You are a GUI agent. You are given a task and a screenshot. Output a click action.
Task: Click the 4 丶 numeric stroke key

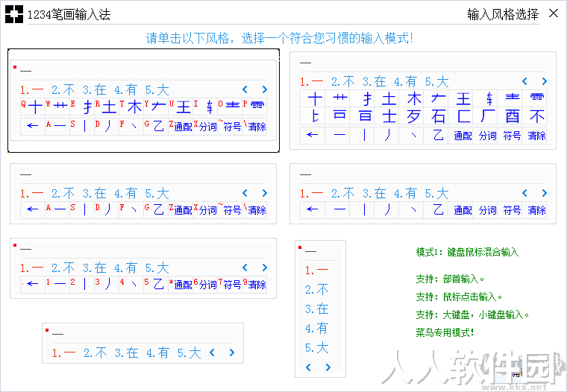(x=131, y=284)
